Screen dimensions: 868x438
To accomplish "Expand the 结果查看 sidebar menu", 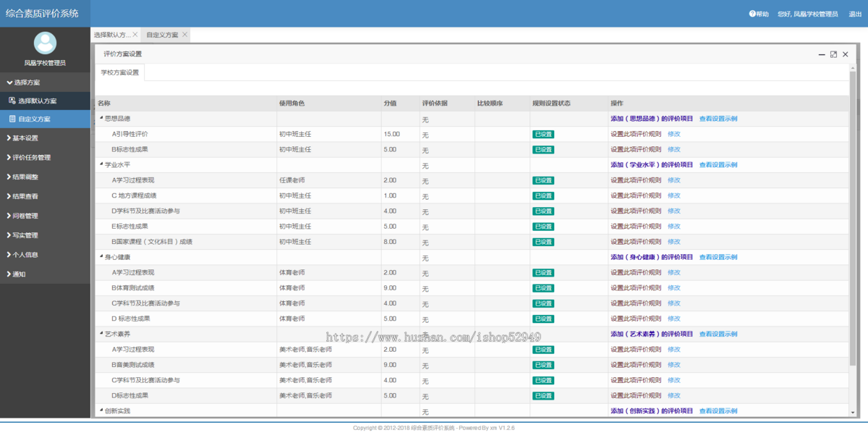I will point(45,196).
